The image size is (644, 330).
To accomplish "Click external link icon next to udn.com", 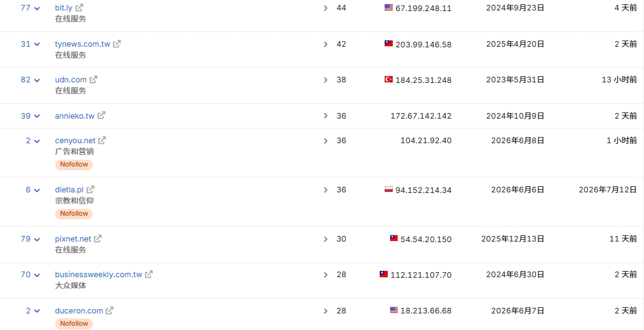I will 93,79.
